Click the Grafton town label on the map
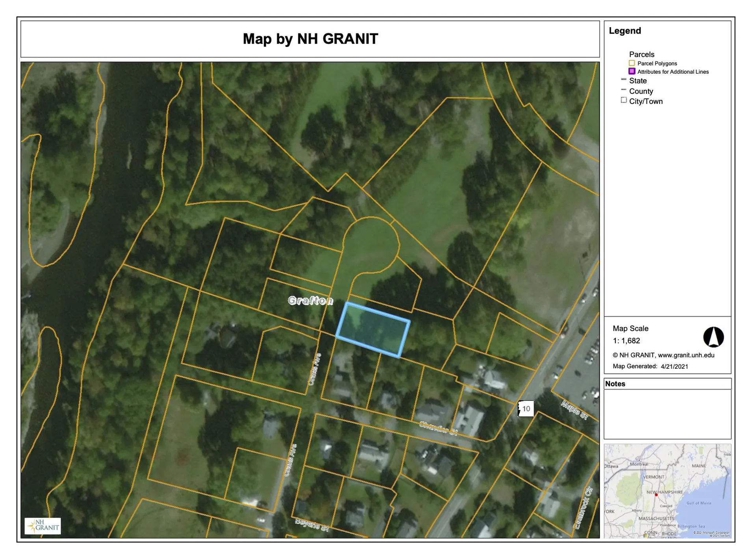 click(x=311, y=301)
